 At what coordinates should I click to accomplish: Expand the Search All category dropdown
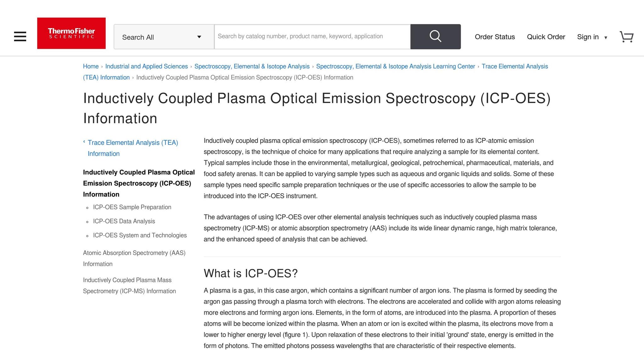[x=164, y=37]
